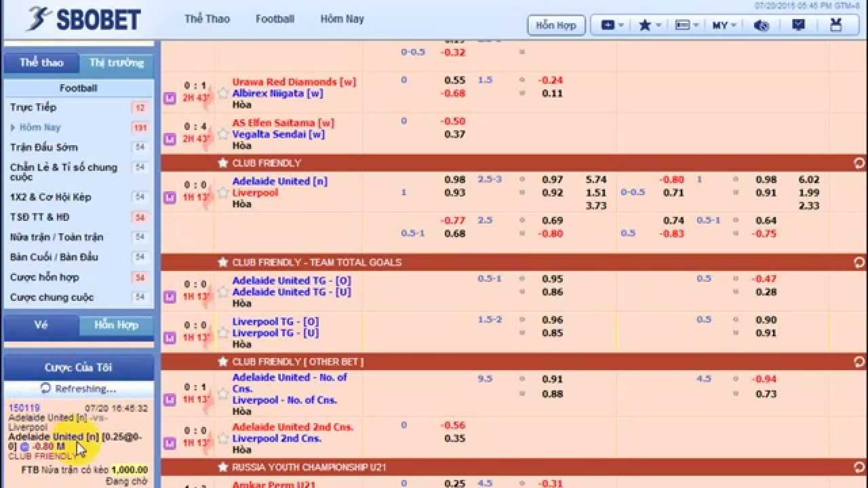Viewport: 868px width, 488px height.
Task: Open live icon for Adelaide United 2nd Cns row
Action: 170,443
